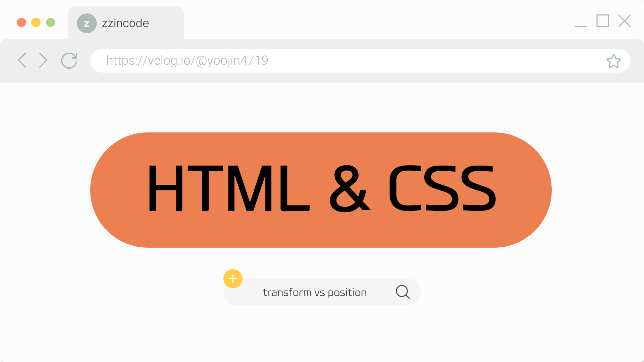Close the window with the X icon
The height and width of the screenshot is (362, 644).
coord(625,21)
